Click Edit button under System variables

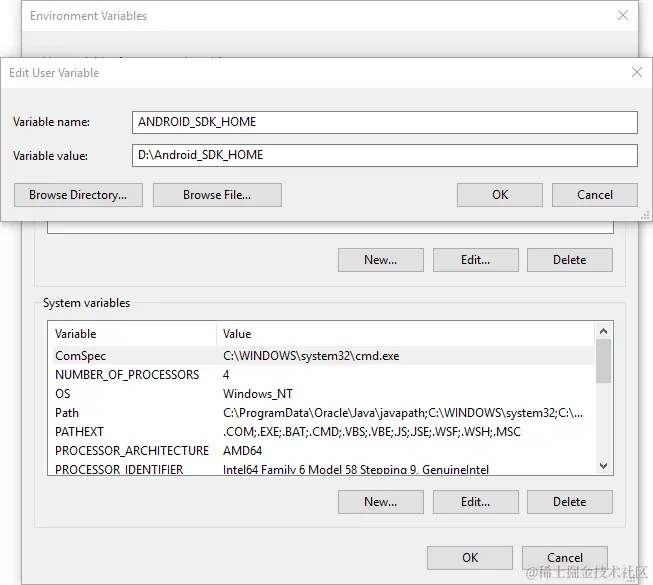(x=476, y=502)
